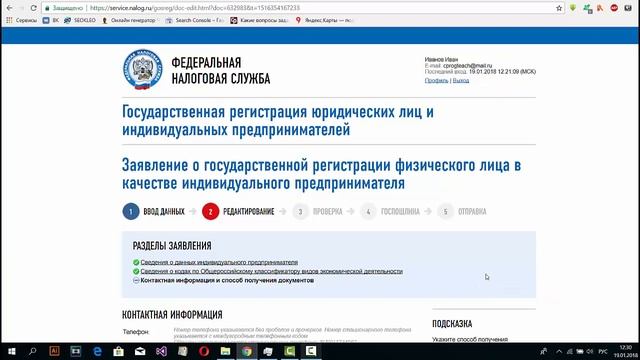Open Visual Studio from the taskbar
The height and width of the screenshot is (360, 640).
coord(161,351)
